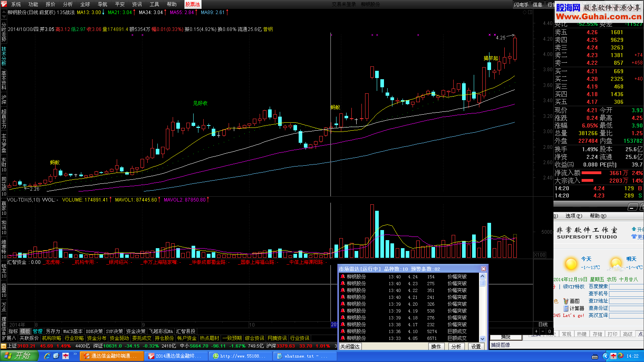
Task: Open the Windows Start (开始) button
Action: click(19, 356)
